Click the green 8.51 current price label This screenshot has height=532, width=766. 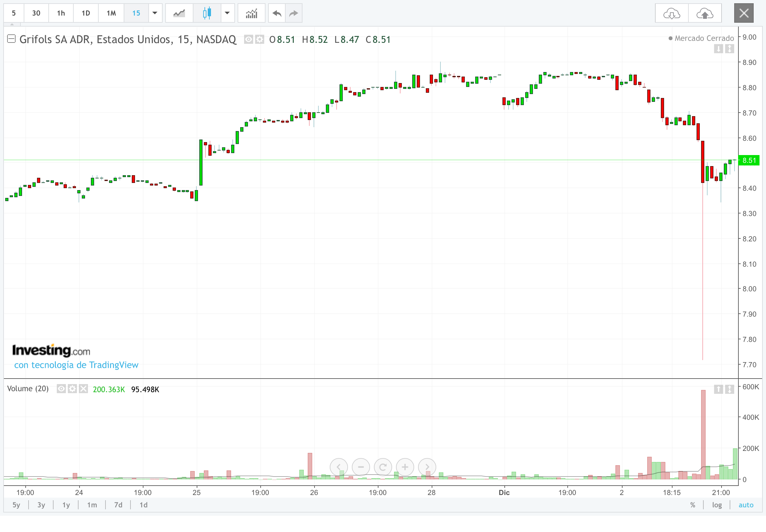(x=749, y=160)
